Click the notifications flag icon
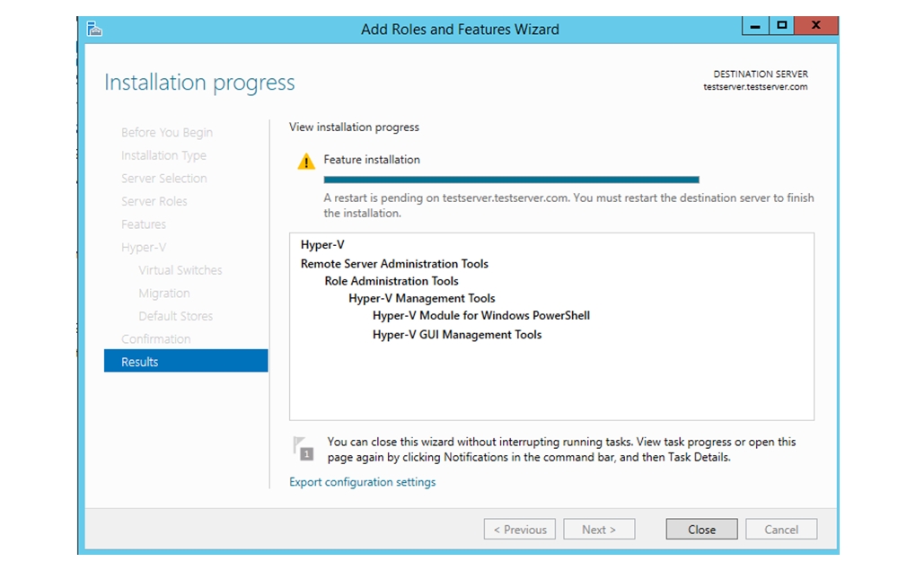Viewport: 898px width, 588px height. pyautogui.click(x=303, y=448)
